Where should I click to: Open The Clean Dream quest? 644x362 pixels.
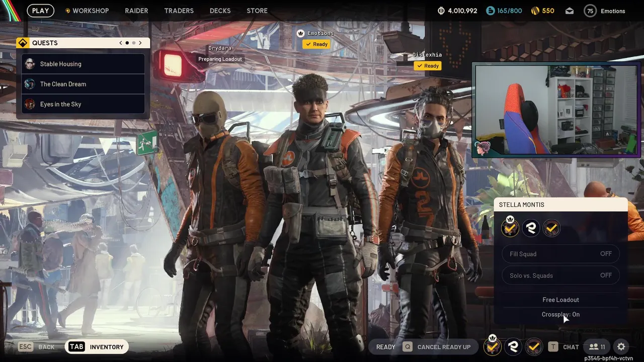pyautogui.click(x=83, y=84)
